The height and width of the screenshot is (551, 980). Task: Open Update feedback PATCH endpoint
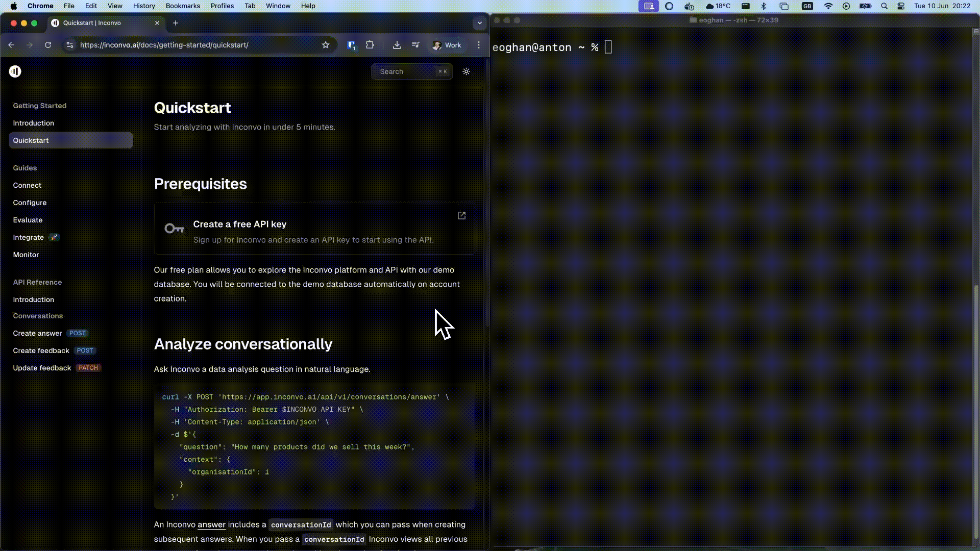coord(57,368)
